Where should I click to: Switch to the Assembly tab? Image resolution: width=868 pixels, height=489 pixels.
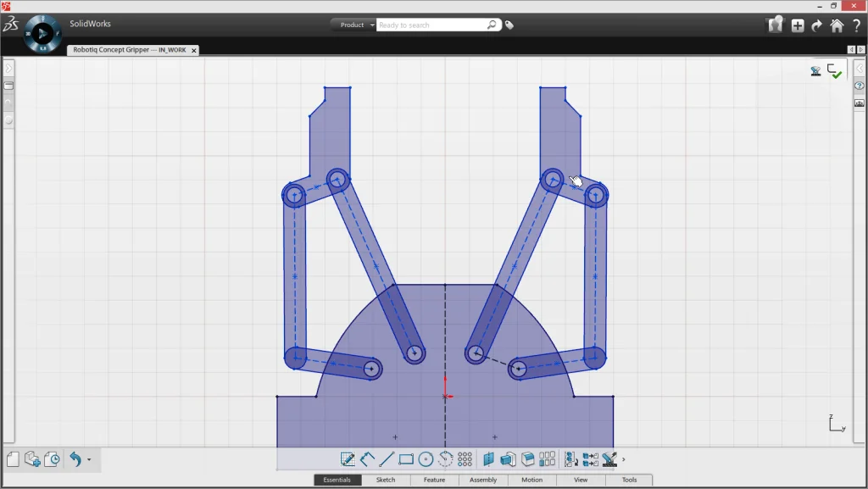(x=482, y=480)
